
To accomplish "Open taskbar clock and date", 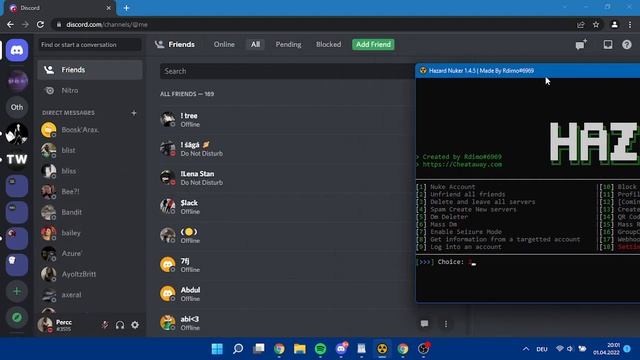I will 607,349.
